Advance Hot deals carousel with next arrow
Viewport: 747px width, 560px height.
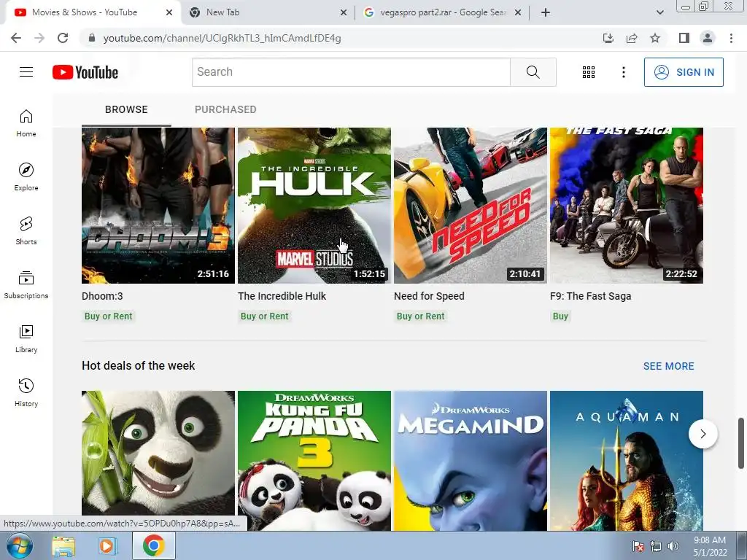[703, 434]
